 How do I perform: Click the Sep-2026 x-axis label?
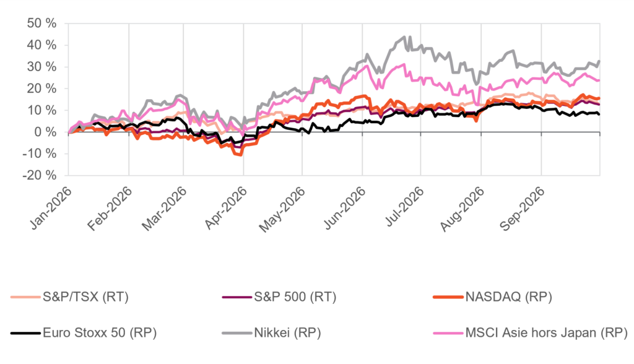pyautogui.click(x=523, y=208)
